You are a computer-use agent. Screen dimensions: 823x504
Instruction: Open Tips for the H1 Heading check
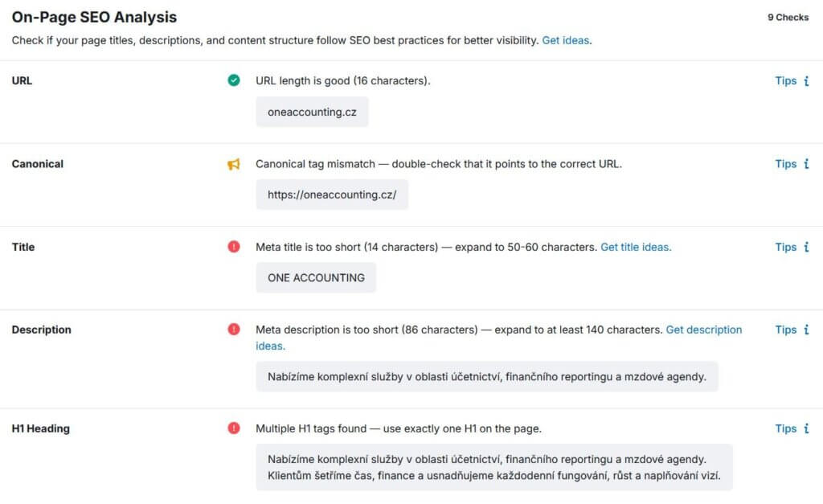(x=785, y=428)
